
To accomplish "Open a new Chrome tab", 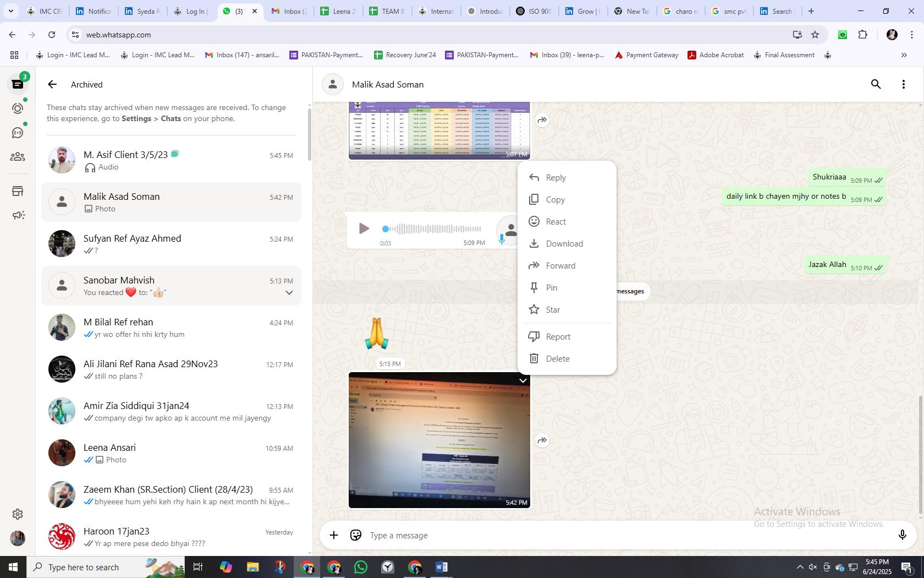I will coord(811,11).
